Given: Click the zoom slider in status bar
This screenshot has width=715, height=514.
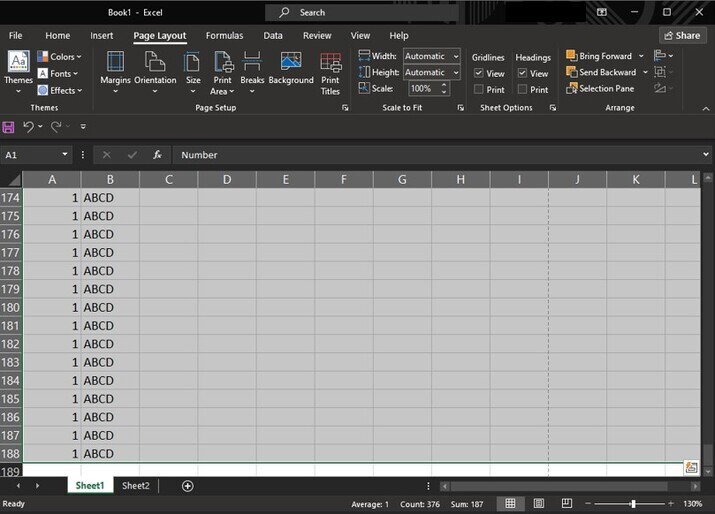Looking at the screenshot, I should coord(632,503).
